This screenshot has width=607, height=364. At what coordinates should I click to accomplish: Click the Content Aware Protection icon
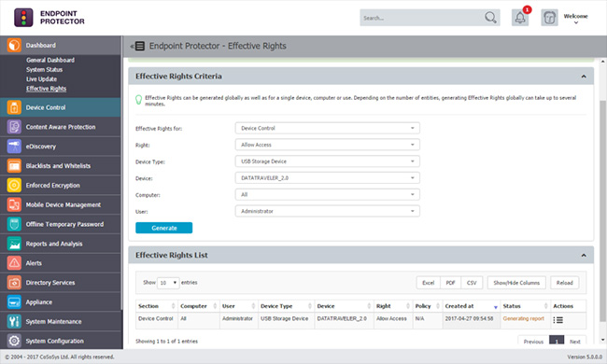[14, 127]
